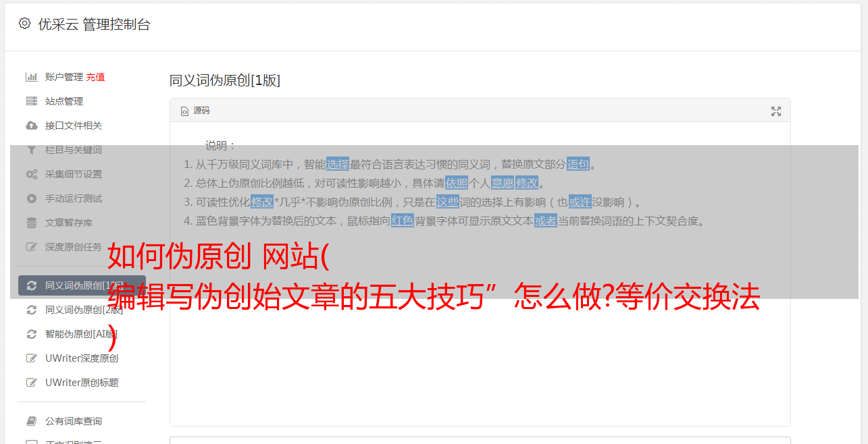Click the cloud upload icon for 接口文件相关
The height and width of the screenshot is (444, 868).
(x=31, y=126)
